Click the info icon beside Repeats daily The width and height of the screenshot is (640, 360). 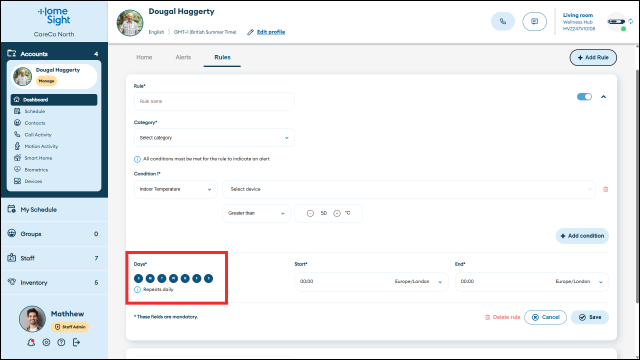pyautogui.click(x=137, y=289)
